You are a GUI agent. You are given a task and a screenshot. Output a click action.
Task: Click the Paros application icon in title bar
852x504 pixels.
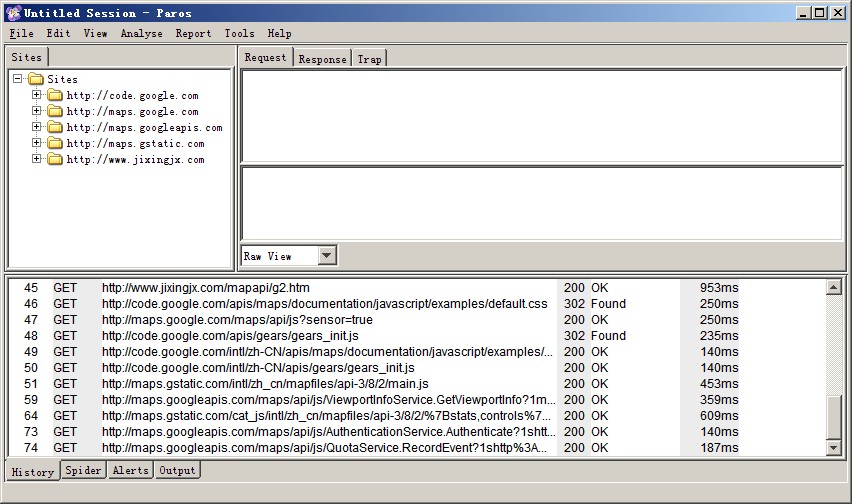[14, 13]
